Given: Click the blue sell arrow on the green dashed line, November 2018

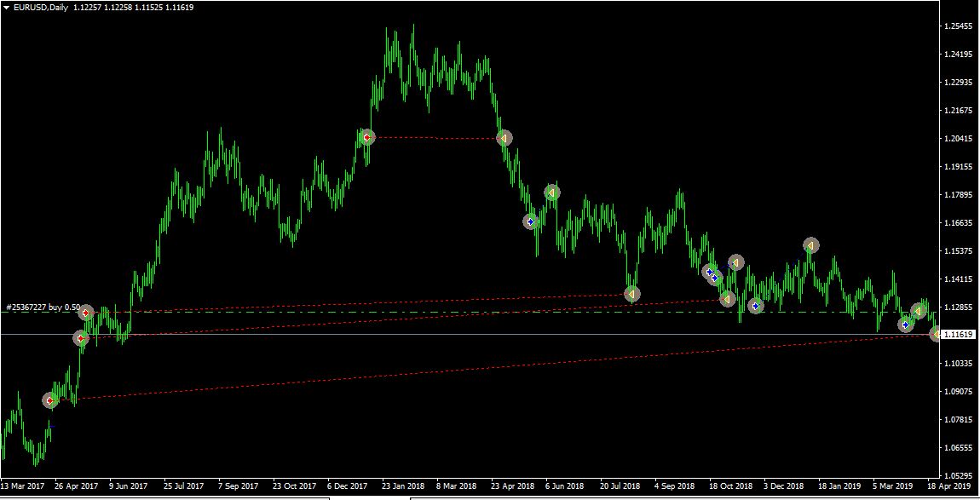Looking at the screenshot, I should coord(756,307).
